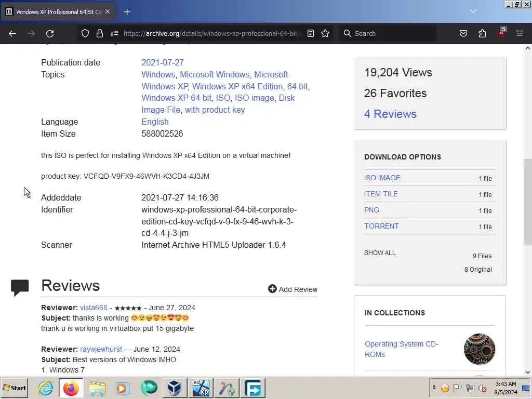Download the TORRENT option

381,226
